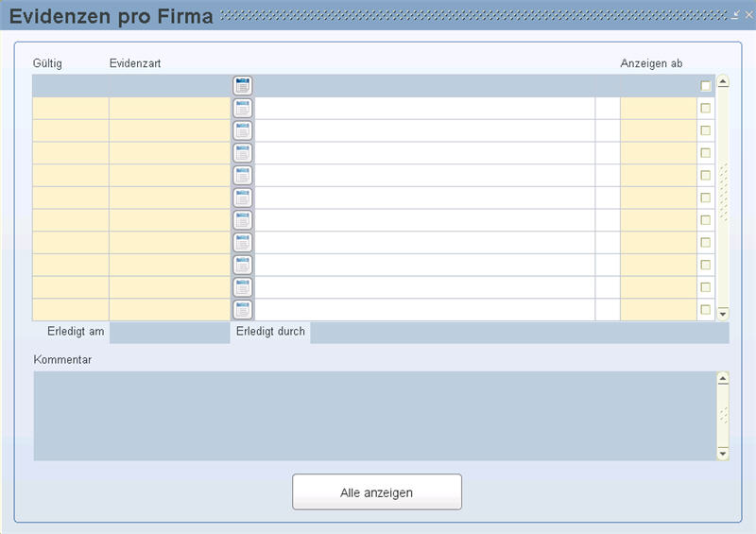The height and width of the screenshot is (534, 756).
Task: Click the list icon in the third row
Action: (x=243, y=130)
